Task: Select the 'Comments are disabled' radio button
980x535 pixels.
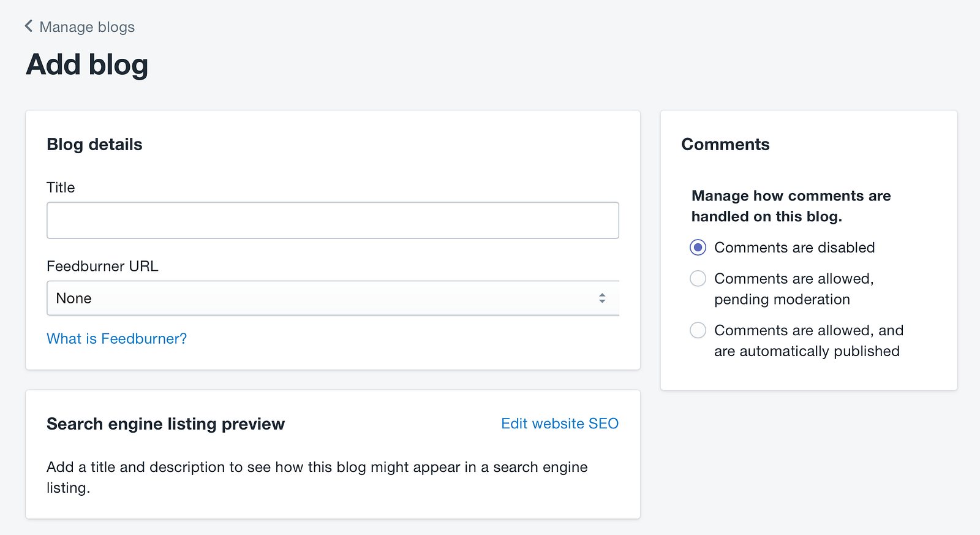Action: pos(698,248)
